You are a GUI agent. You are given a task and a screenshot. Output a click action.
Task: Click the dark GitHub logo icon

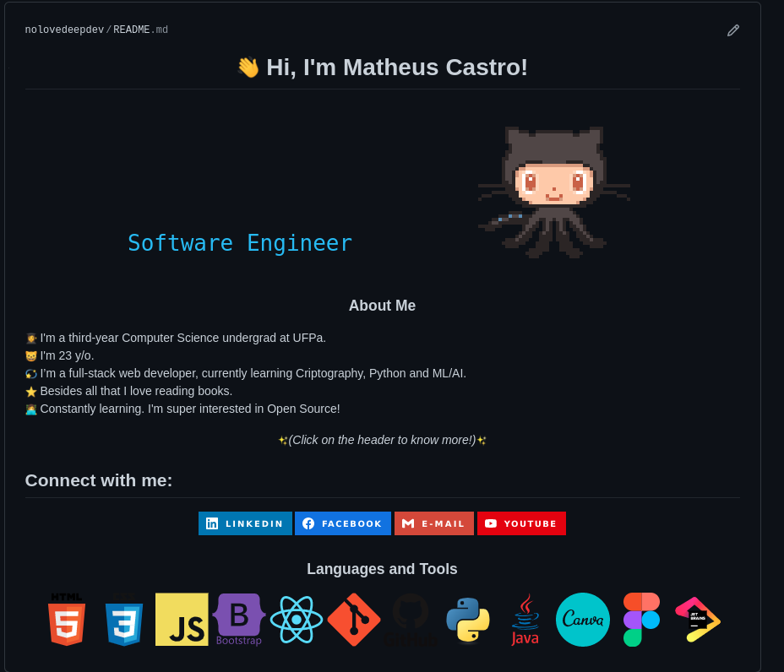pos(411,620)
